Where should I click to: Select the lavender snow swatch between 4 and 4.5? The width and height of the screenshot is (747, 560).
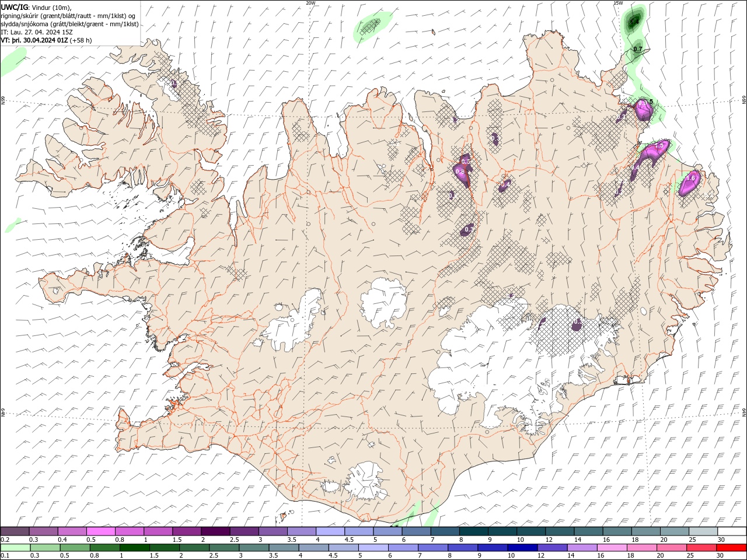click(x=330, y=531)
